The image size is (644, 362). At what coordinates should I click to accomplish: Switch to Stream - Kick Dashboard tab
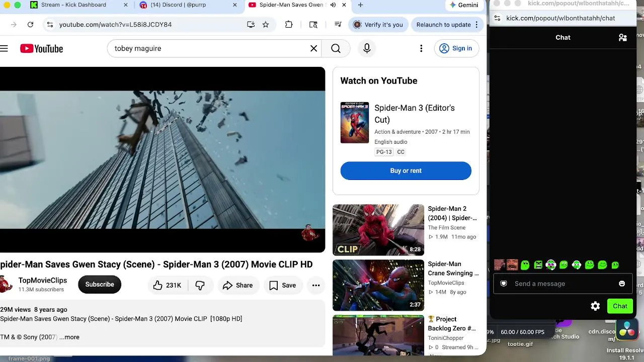(x=73, y=5)
